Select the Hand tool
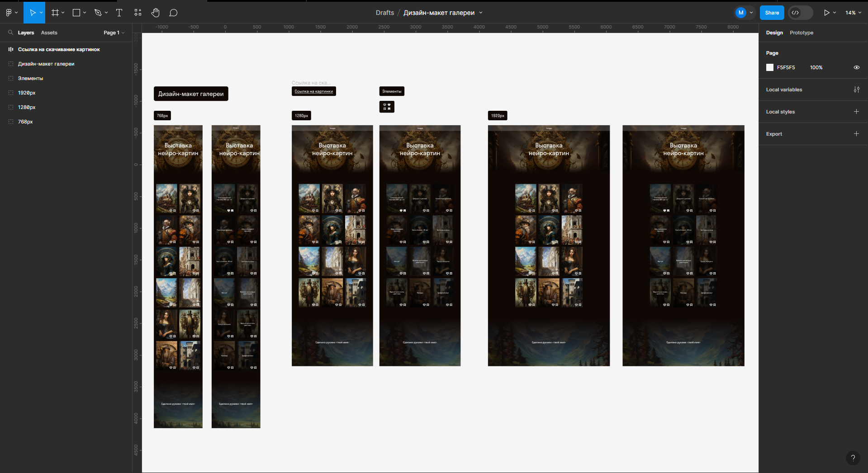The height and width of the screenshot is (473, 868). (x=155, y=13)
